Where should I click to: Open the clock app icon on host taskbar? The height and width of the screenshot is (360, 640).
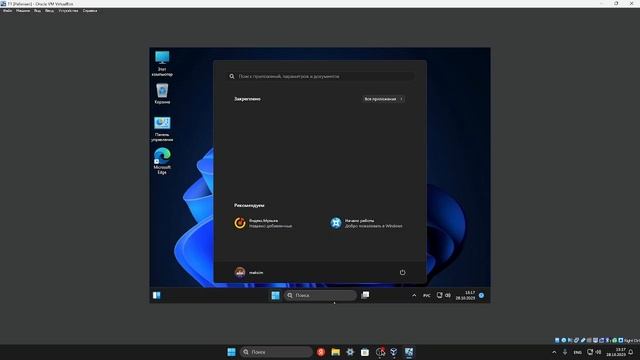(380, 352)
